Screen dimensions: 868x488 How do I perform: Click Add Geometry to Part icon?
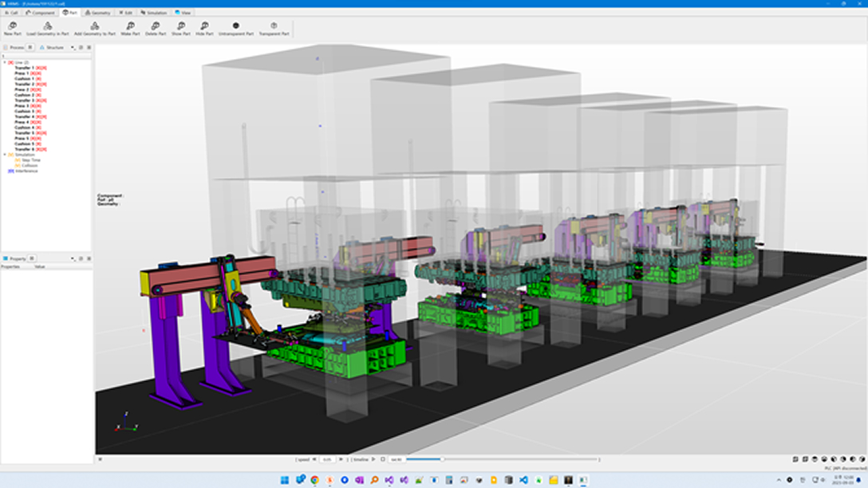point(95,27)
